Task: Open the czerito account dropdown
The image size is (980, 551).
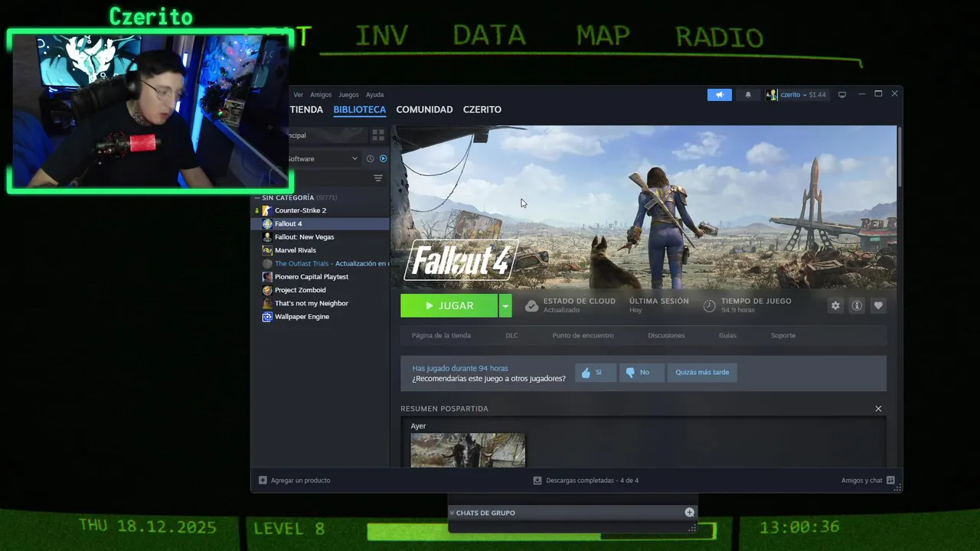Action: (x=803, y=95)
